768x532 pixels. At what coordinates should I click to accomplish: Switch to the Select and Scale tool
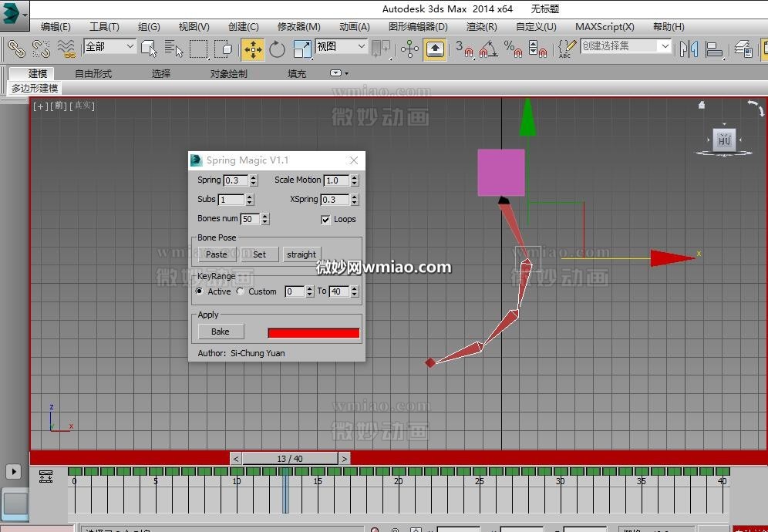tap(302, 49)
